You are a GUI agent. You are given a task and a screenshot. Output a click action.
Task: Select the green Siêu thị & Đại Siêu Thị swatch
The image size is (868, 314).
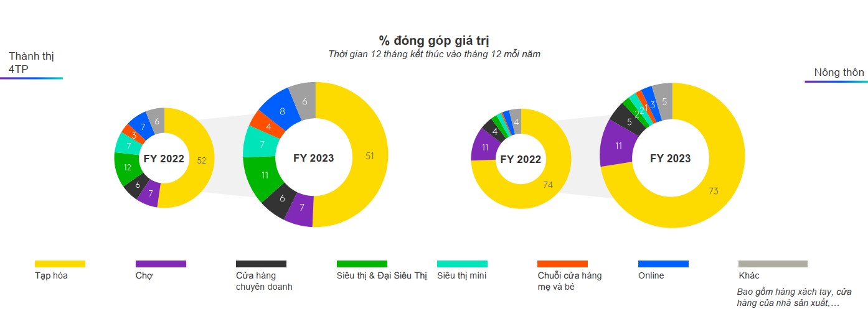tap(362, 264)
